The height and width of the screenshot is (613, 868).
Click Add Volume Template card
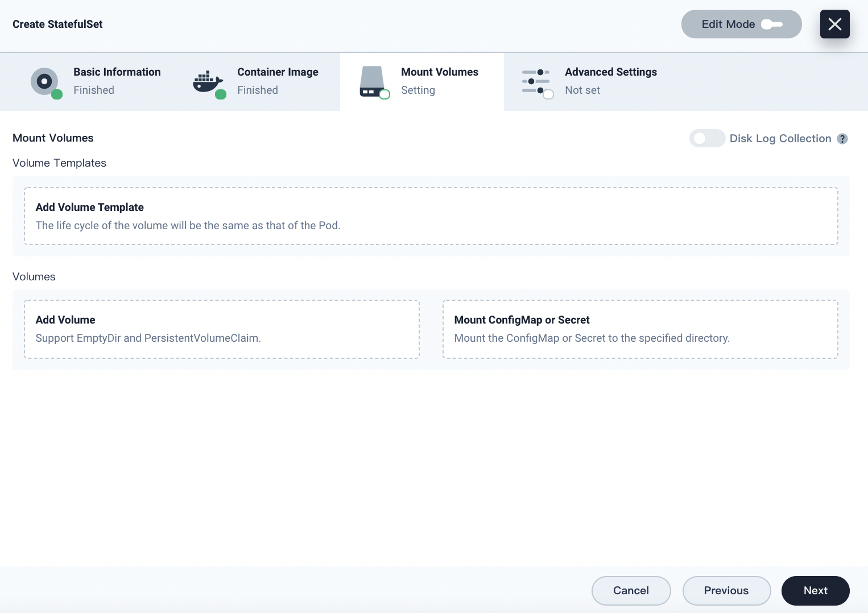(x=431, y=216)
